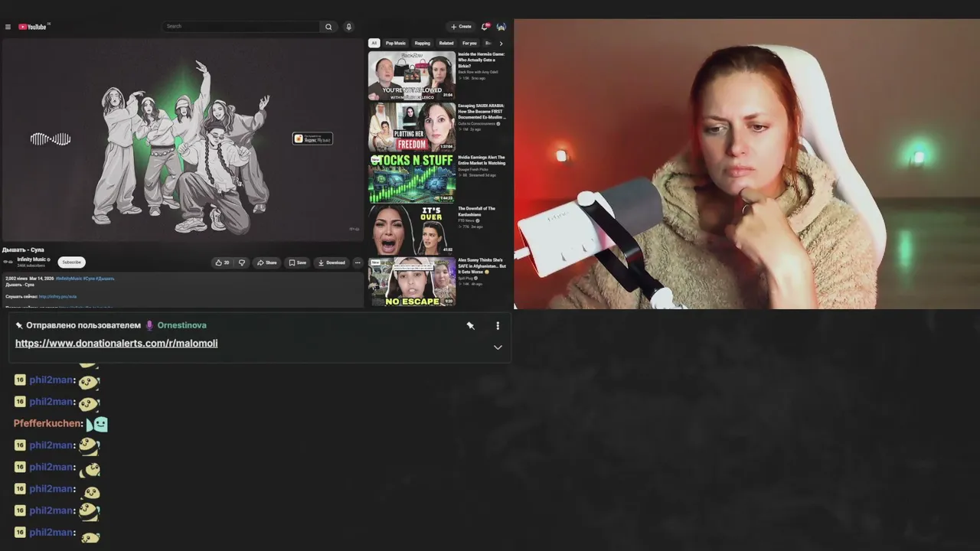Screen dimensions: 980x551
Task: Click the Ornestinova username in pinned message
Action: (181, 325)
